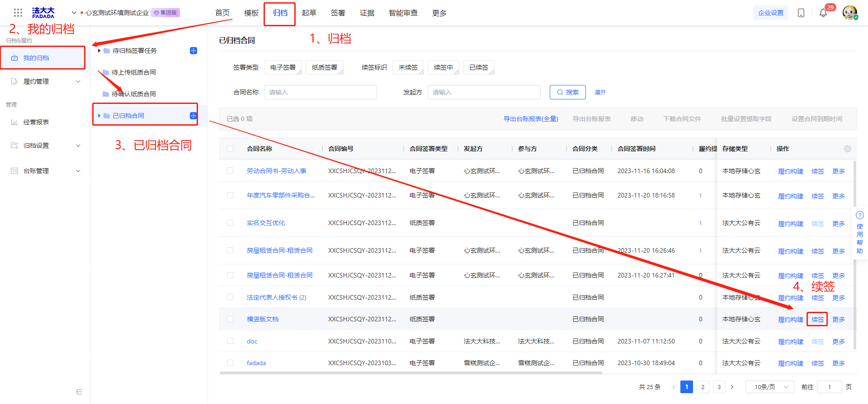
Task: Go to page 2
Action: pyautogui.click(x=703, y=387)
